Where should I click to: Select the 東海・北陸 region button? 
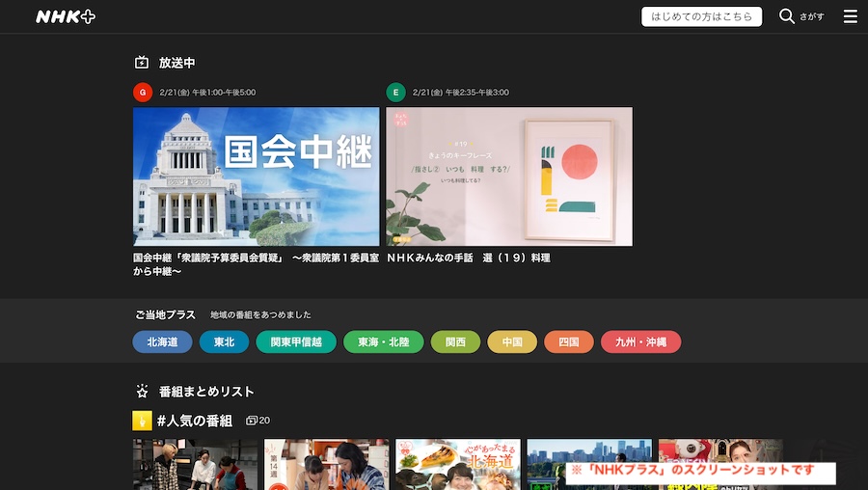[384, 341]
